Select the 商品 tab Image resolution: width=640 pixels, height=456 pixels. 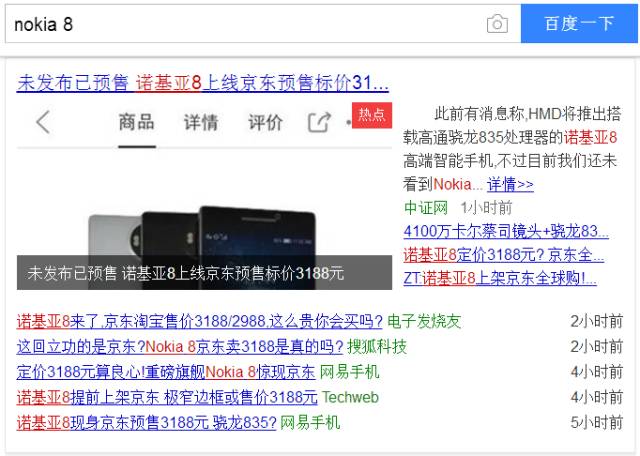pyautogui.click(x=136, y=122)
